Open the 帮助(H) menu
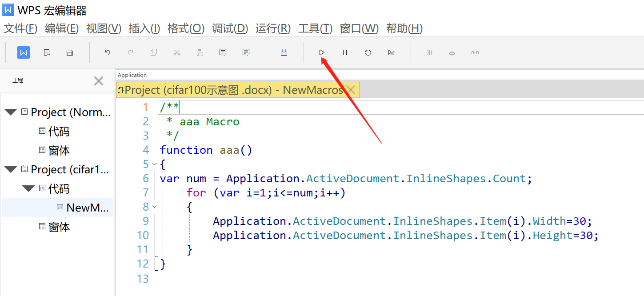Screen dimensions: 644x296 tap(404, 29)
